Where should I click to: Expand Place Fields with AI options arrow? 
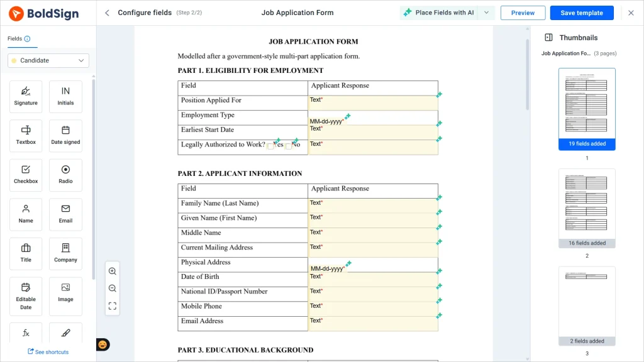click(x=487, y=13)
